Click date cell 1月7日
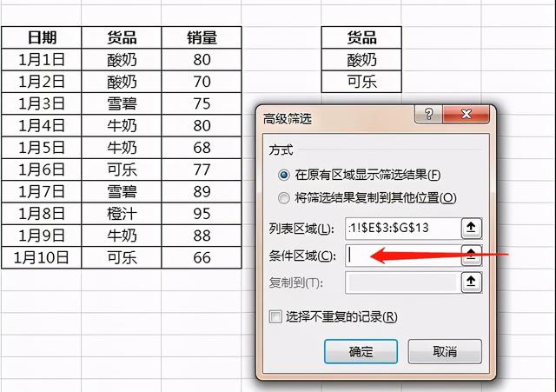The image size is (556, 392). click(x=42, y=191)
